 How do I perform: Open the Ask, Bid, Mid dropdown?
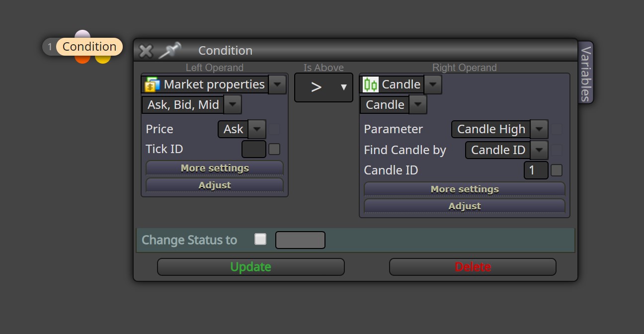tap(233, 105)
